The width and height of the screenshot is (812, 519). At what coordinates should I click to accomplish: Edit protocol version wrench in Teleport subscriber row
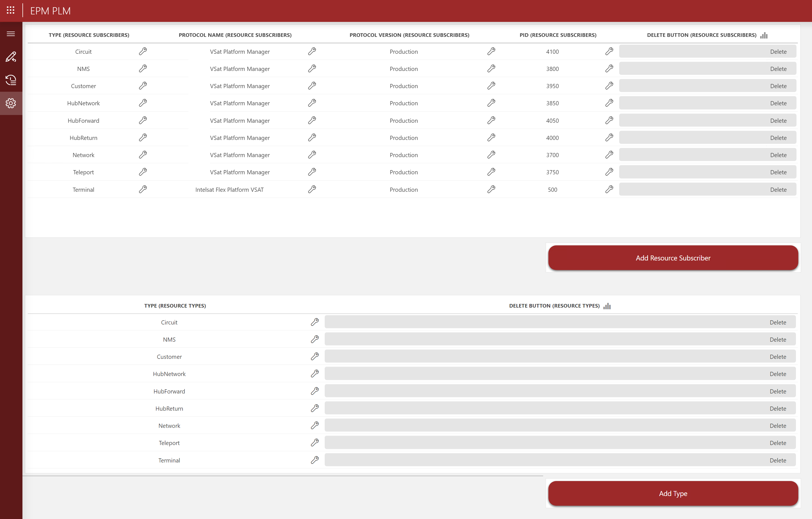click(491, 172)
